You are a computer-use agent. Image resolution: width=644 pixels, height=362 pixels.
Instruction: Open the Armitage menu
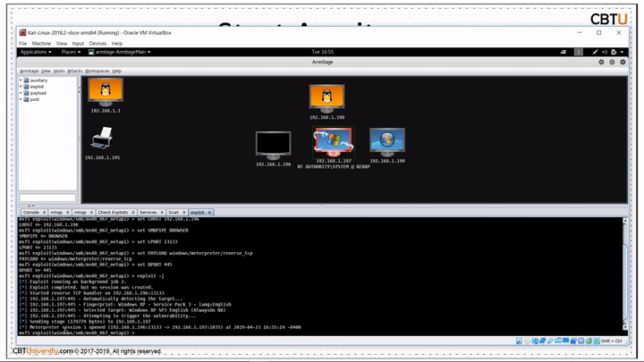pos(30,71)
